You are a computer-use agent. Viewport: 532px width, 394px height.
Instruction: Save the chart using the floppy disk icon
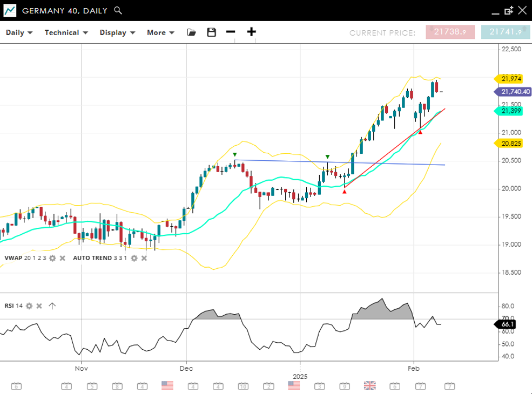(x=211, y=32)
